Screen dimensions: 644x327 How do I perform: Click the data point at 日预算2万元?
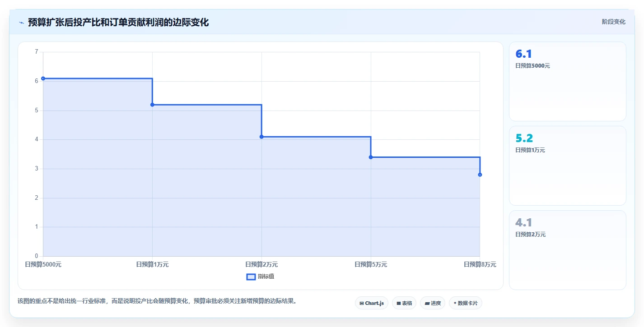coord(261,137)
